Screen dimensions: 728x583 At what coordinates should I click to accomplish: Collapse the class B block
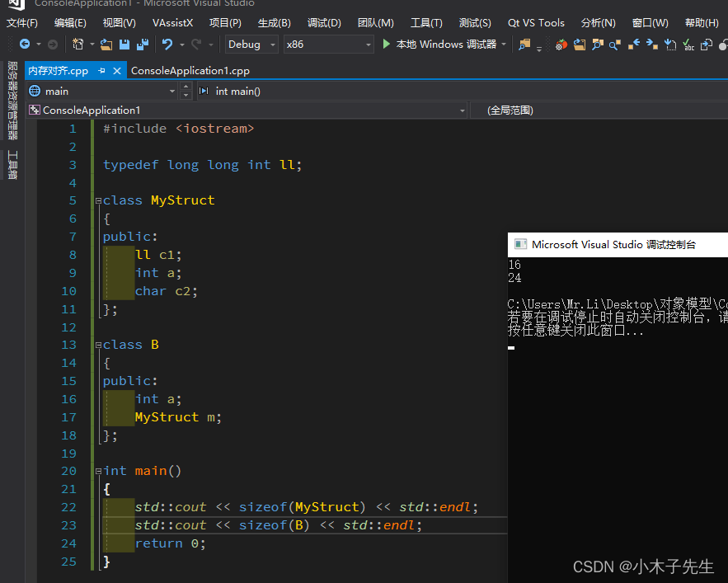[x=98, y=346]
